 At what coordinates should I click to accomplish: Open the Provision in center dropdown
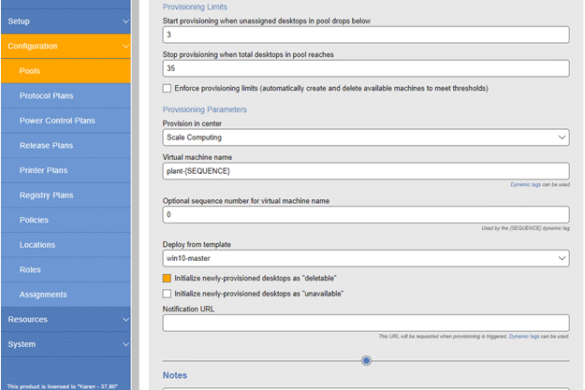pyautogui.click(x=366, y=137)
